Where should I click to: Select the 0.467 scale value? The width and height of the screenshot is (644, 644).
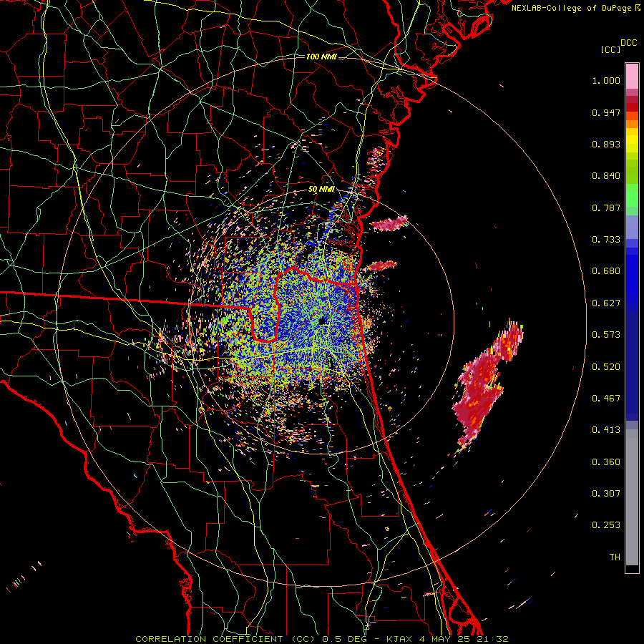coord(606,399)
